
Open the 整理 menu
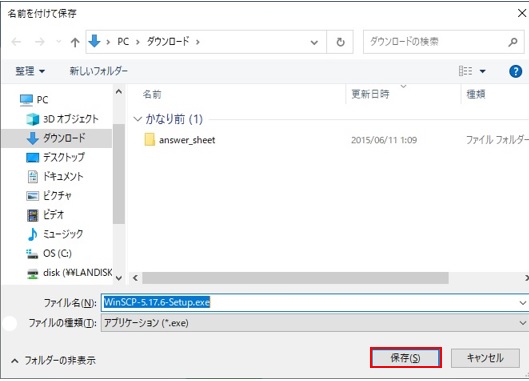point(30,71)
